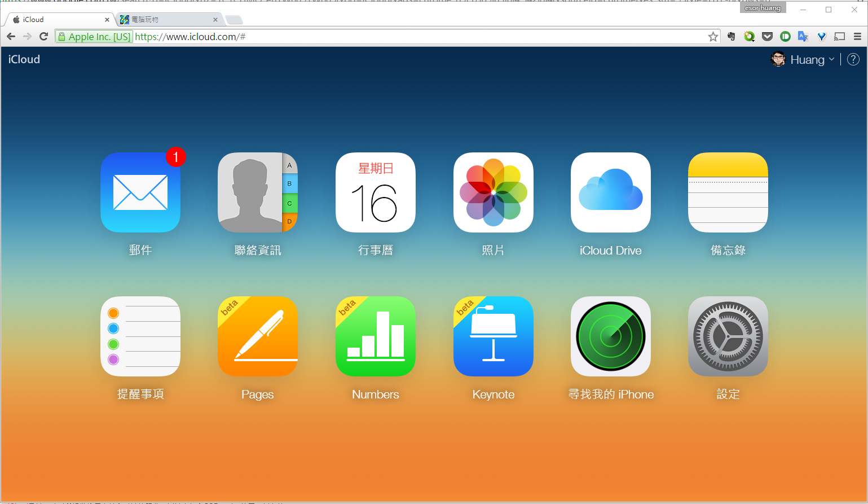Click the iCloud Drive label
The height and width of the screenshot is (504, 868).
point(611,251)
